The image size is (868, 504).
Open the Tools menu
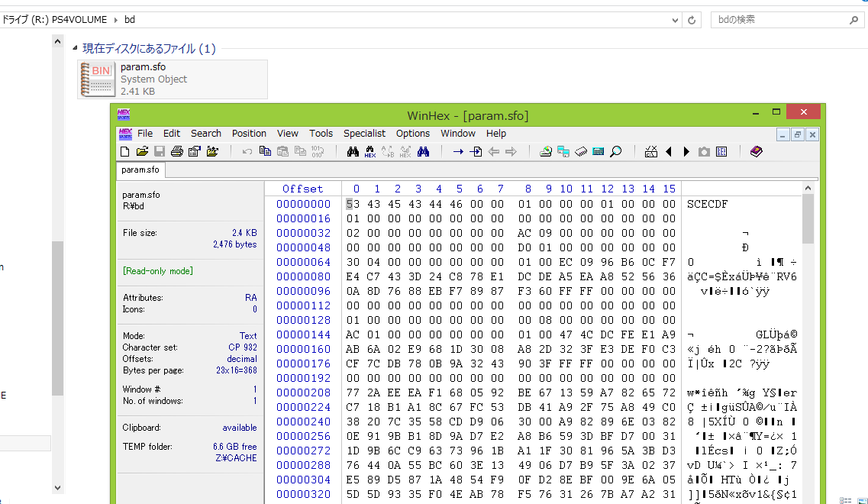(321, 134)
